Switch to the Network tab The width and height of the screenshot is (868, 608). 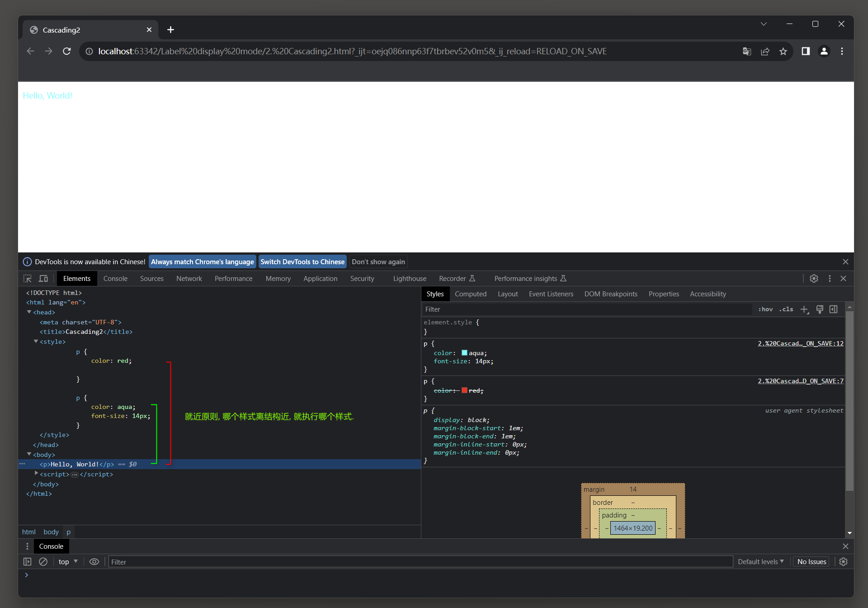[189, 279]
